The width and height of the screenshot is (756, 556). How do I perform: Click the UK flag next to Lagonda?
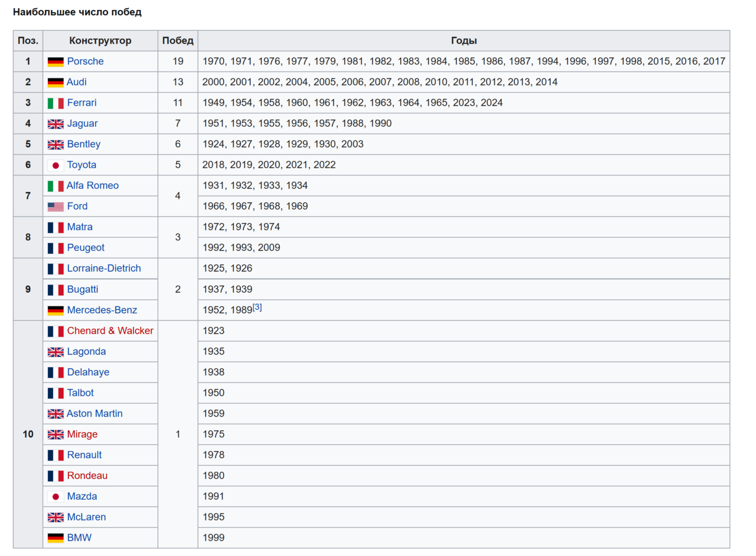point(56,352)
